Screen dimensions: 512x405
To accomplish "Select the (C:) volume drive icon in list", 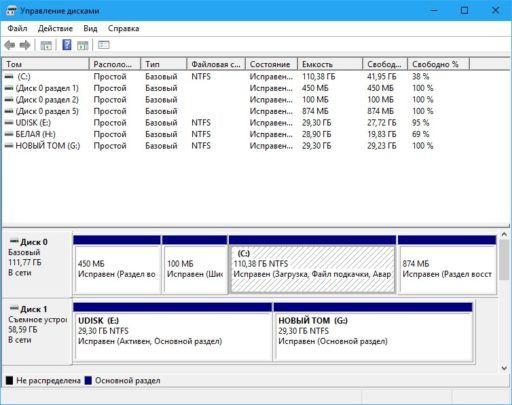I will pyautogui.click(x=9, y=77).
